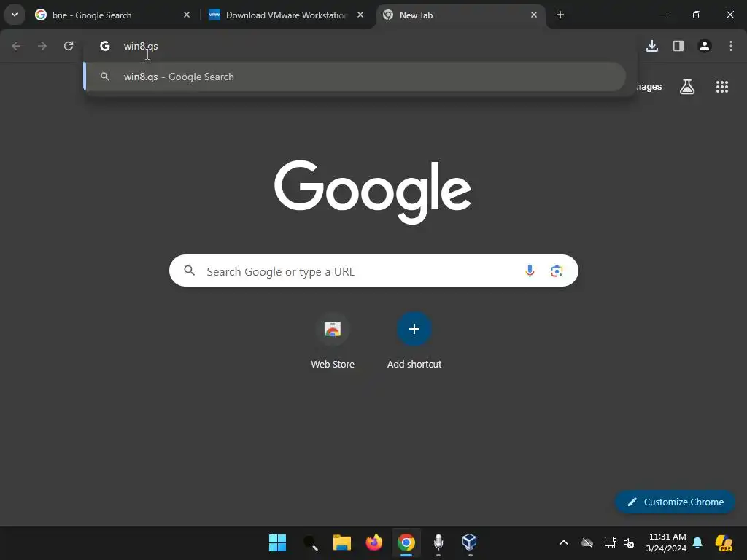Click the Google Images link
Viewport: 747px width, 560px height.
649,87
